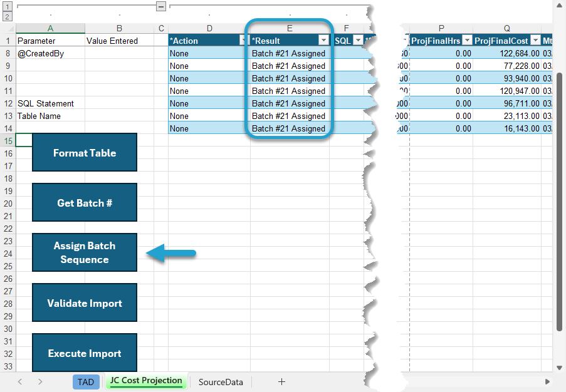Image resolution: width=566 pixels, height=392 pixels.
Task: Click the @CreatedBy cell
Action: click(x=51, y=53)
